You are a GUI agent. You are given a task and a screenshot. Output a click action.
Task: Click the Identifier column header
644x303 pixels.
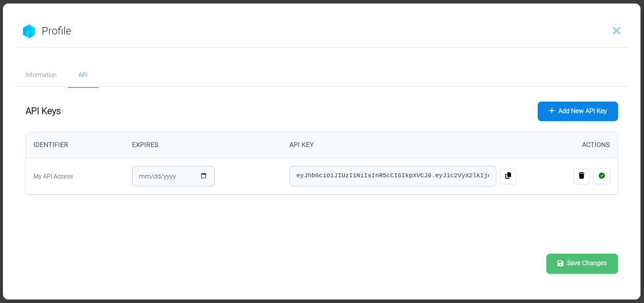(x=51, y=145)
